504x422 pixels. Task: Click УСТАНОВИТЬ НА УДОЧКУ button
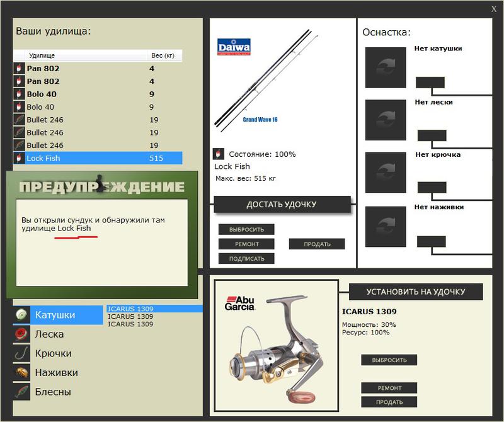pyautogui.click(x=416, y=292)
